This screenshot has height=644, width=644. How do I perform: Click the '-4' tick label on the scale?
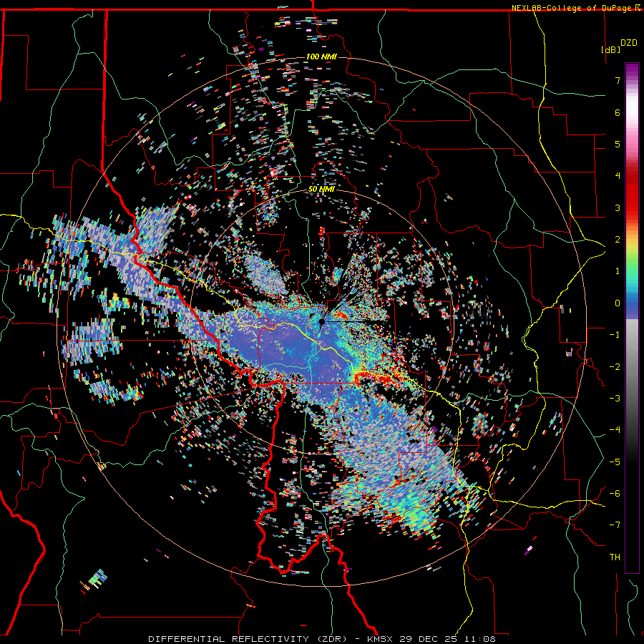[x=615, y=429]
